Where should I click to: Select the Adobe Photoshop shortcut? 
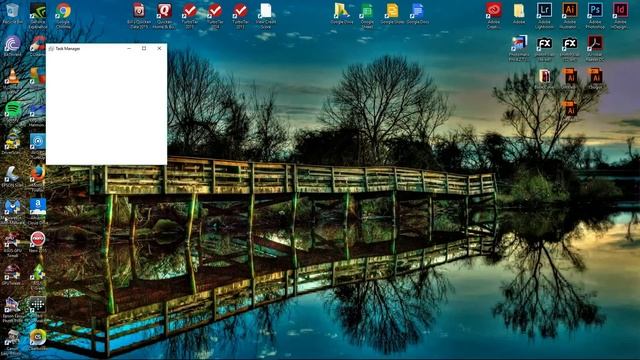595,11
